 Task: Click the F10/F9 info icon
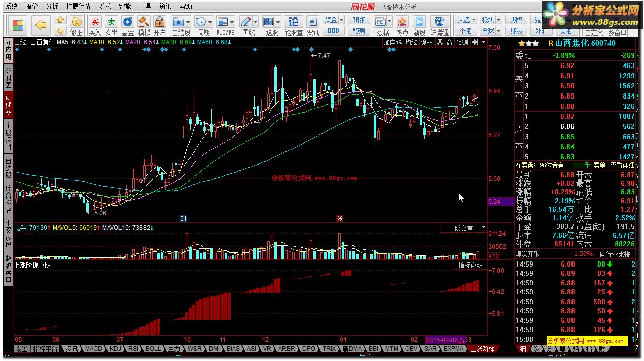(222, 22)
